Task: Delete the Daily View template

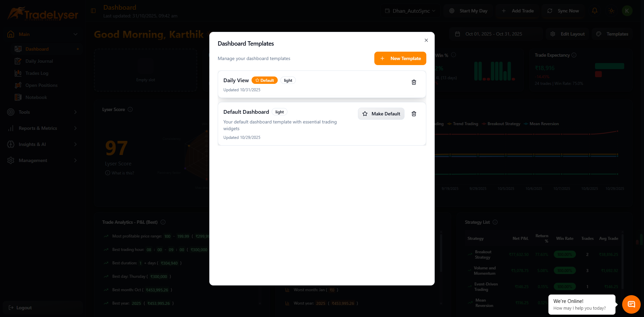Action: point(414,82)
